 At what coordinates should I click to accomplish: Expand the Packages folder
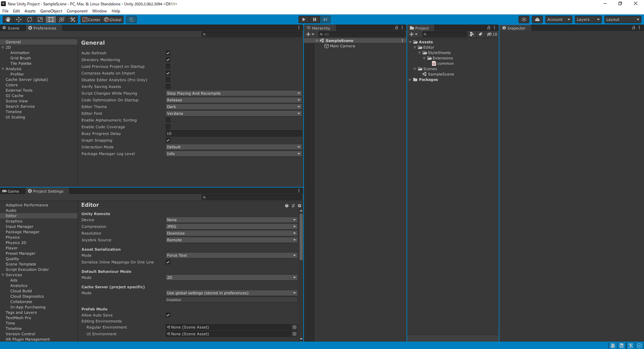(x=411, y=79)
